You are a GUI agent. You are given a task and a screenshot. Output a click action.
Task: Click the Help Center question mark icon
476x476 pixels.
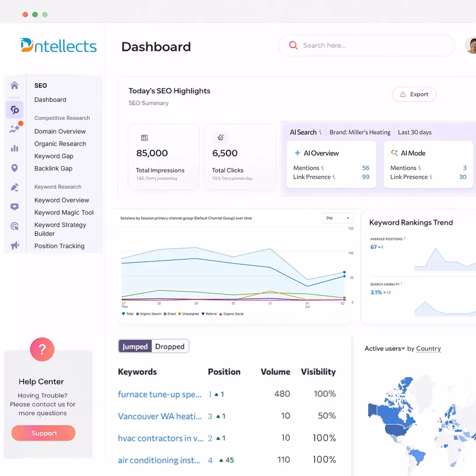pos(42,349)
